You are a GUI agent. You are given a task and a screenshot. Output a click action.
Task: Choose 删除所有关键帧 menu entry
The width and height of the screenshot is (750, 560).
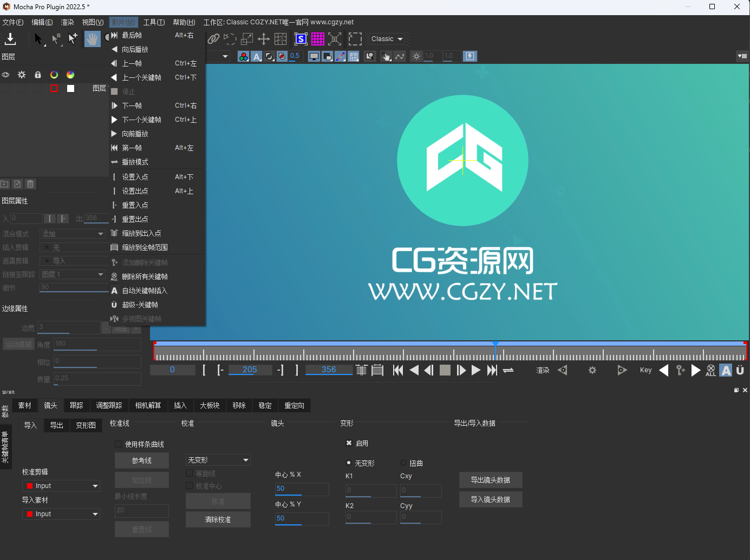pos(157,276)
